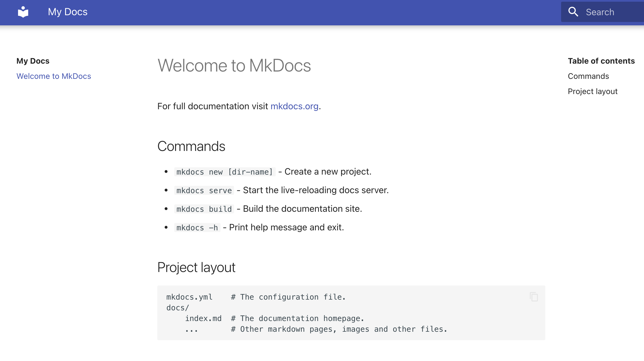Select Welcome to MkDocs in left navigation
644x361 pixels.
coord(54,76)
